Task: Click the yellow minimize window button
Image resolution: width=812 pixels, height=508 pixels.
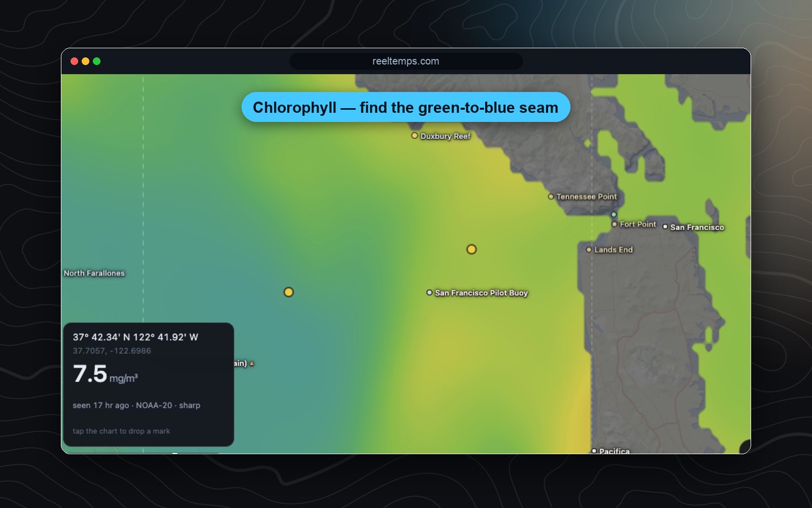Action: [85, 61]
